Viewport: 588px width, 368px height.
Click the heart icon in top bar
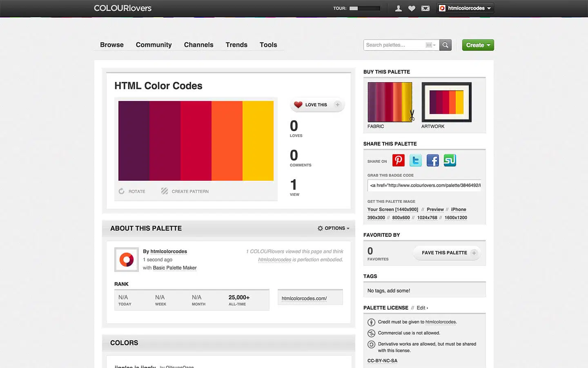pyautogui.click(x=412, y=8)
